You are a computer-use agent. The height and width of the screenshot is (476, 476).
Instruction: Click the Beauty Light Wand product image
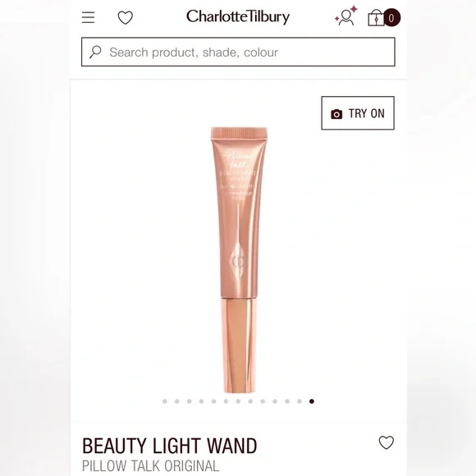coord(239,260)
